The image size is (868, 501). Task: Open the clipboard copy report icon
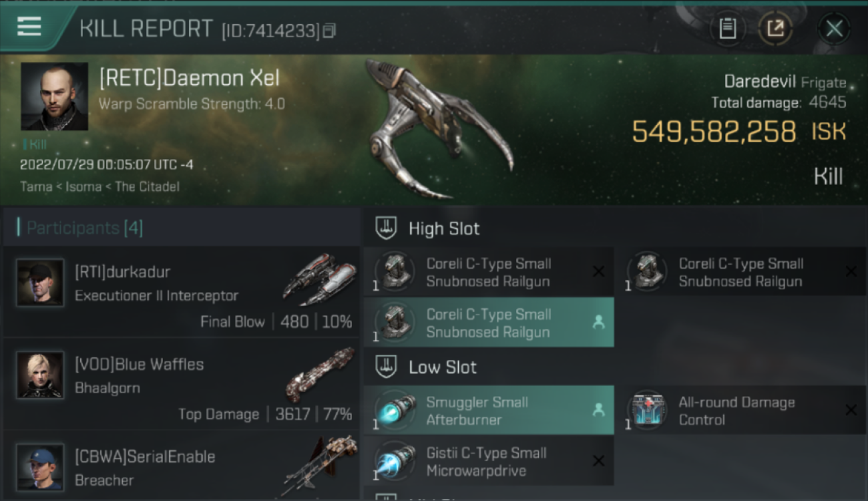[x=727, y=29]
